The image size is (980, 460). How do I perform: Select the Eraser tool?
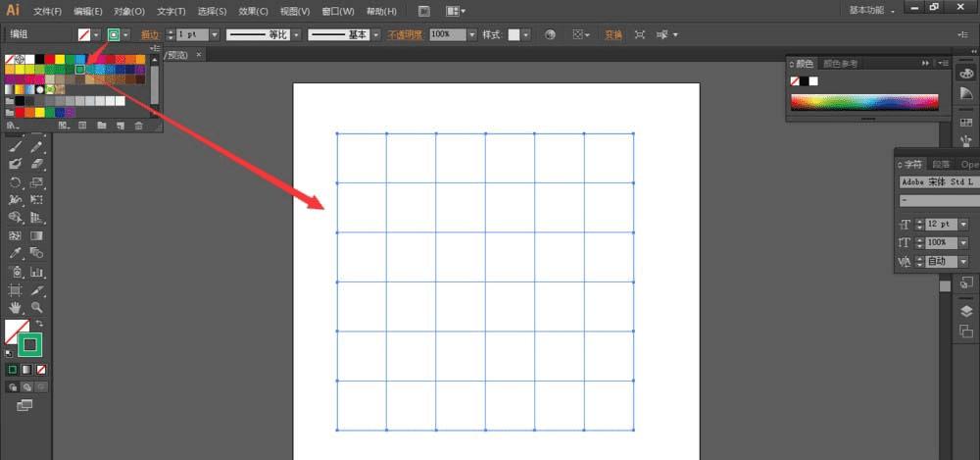point(37,164)
